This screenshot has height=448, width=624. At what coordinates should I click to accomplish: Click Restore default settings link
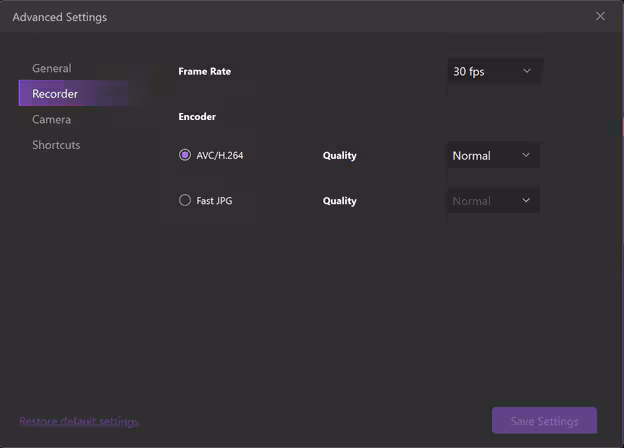[79, 421]
